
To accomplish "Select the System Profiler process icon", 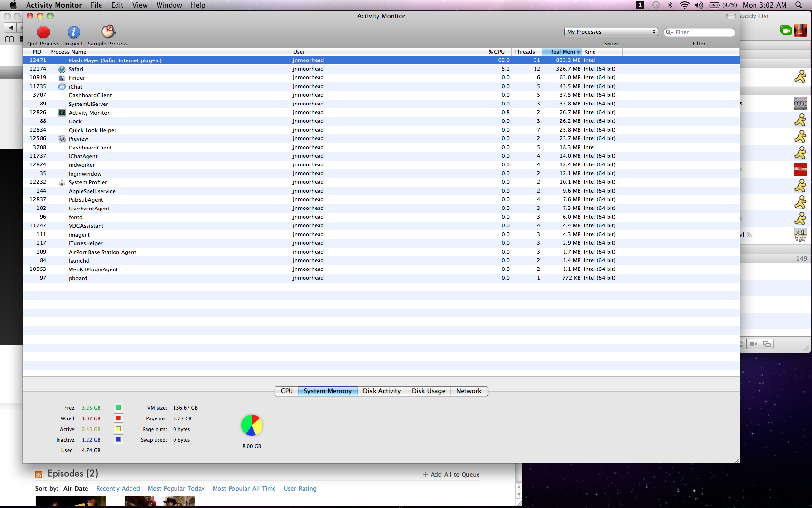I will pos(62,182).
